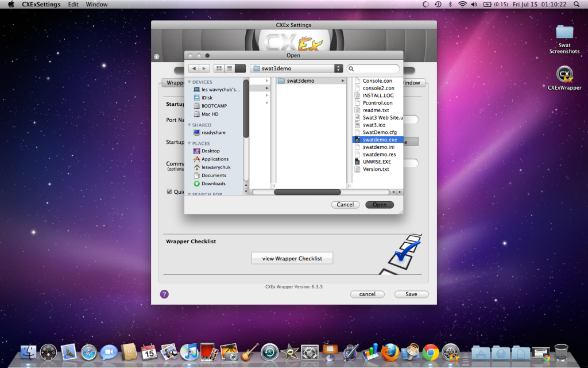Select the swat3demo folder in the column
Image resolution: width=588 pixels, height=368 pixels.
click(311, 80)
